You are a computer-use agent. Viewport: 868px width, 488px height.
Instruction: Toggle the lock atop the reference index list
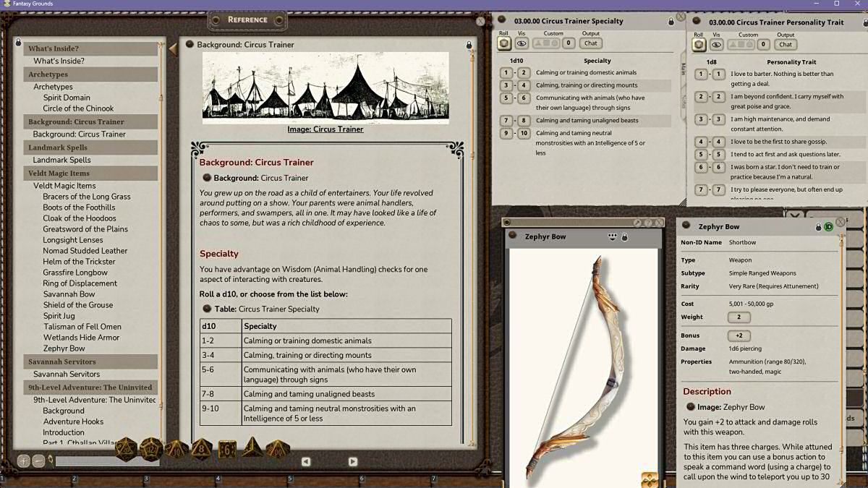(19, 43)
